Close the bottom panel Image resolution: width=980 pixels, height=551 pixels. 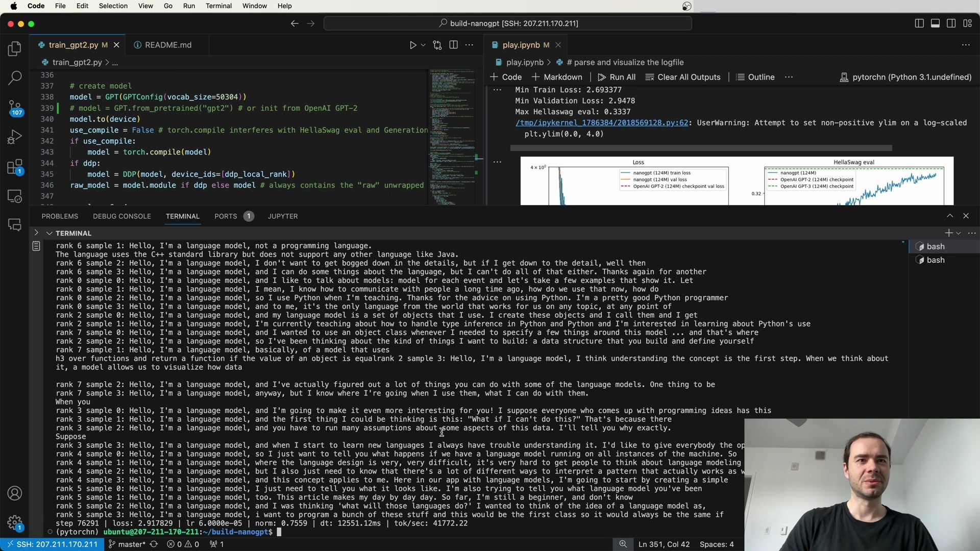[966, 216]
